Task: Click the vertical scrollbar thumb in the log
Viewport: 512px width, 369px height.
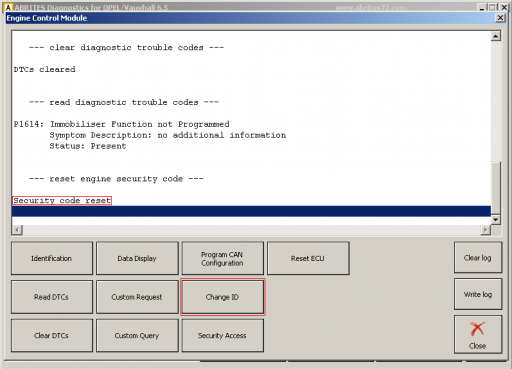Action: (x=496, y=188)
